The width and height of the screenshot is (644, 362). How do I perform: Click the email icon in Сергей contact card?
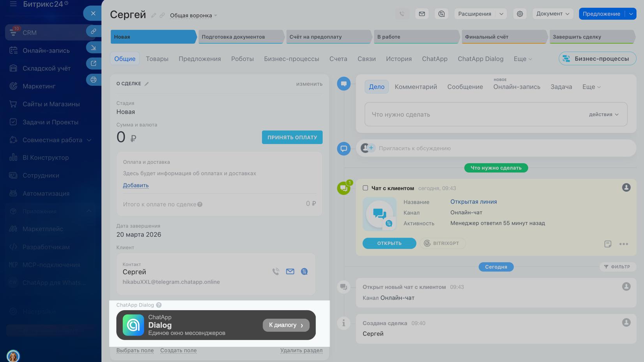[290, 272]
